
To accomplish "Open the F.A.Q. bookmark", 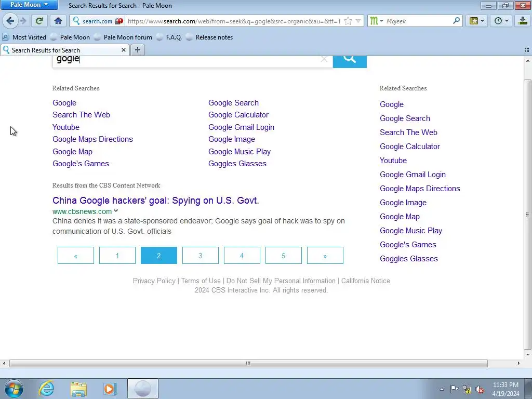I will pyautogui.click(x=169, y=37).
